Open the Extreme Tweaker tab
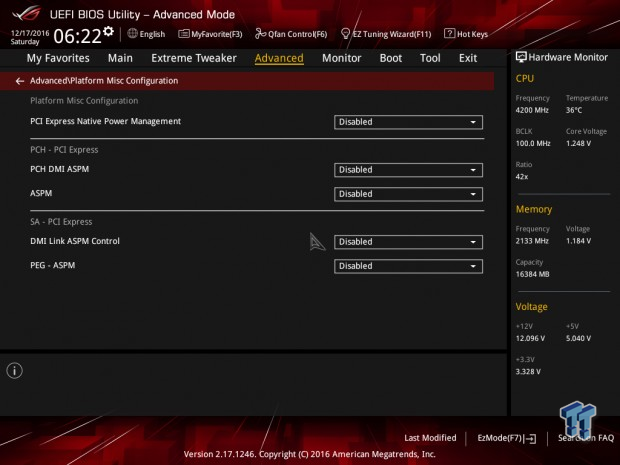Screen dimensions: 620x465 click(194, 58)
